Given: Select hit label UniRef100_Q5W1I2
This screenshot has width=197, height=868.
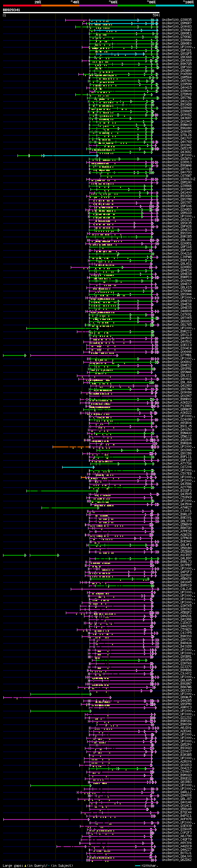Looking at the screenshot, I should [177, 437].
